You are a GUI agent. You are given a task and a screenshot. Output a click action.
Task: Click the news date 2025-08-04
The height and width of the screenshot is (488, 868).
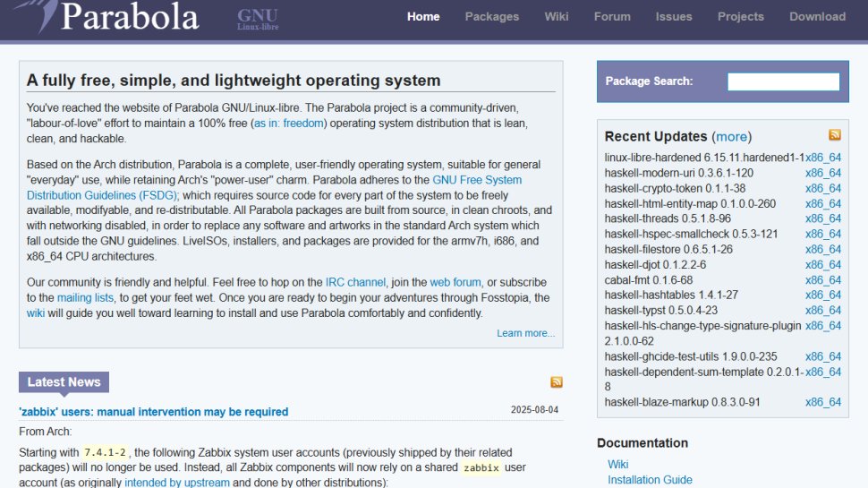(x=534, y=410)
